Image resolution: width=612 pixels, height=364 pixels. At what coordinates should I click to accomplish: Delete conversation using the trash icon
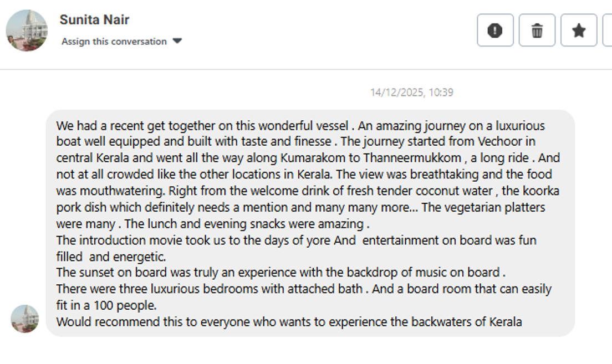click(537, 30)
